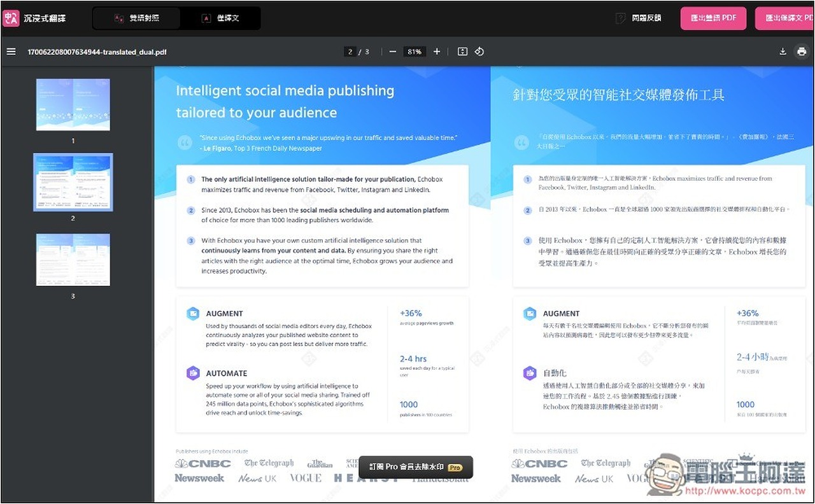
Task: Click the page number input field
Action: coord(350,52)
